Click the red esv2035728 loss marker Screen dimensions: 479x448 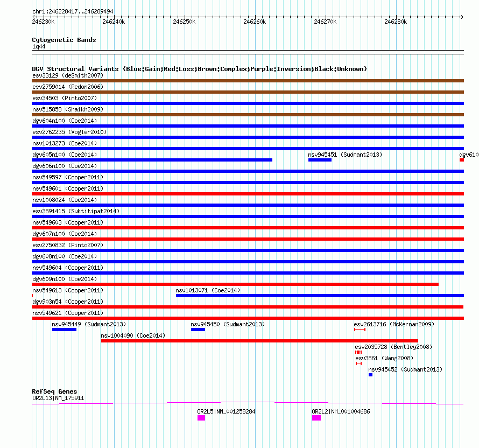click(358, 352)
